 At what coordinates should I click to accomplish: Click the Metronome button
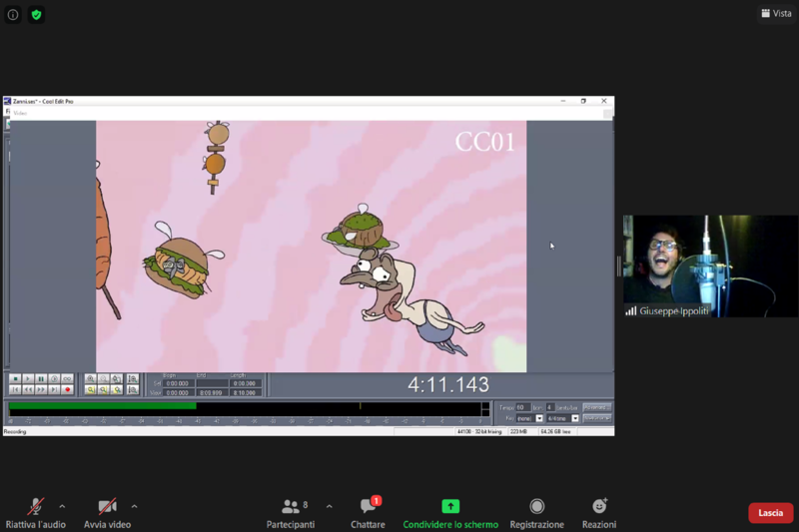point(596,418)
